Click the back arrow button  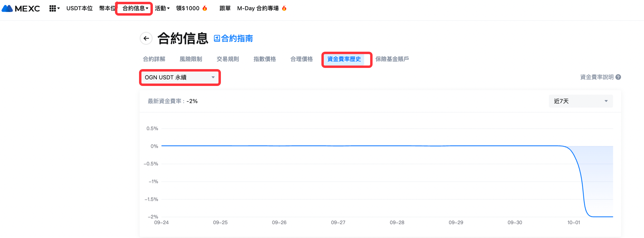146,38
